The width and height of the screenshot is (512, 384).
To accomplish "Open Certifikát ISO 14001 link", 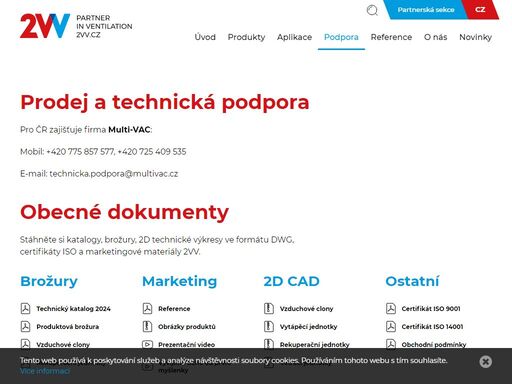I will click(432, 327).
